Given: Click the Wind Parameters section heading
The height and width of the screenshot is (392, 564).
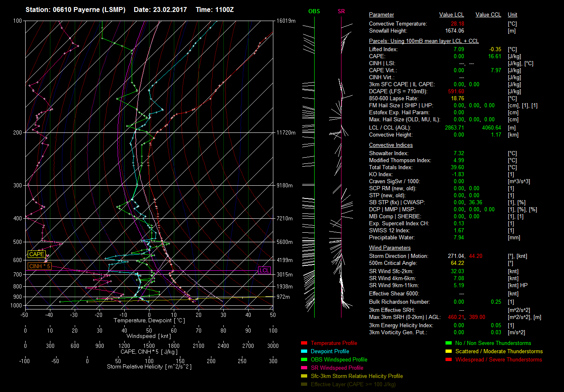Looking at the screenshot, I should point(390,248).
